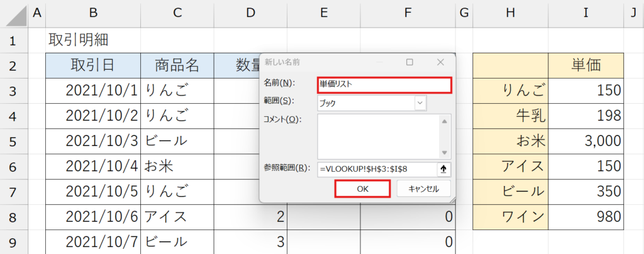Click the comment box scroll up arrow

point(445,121)
